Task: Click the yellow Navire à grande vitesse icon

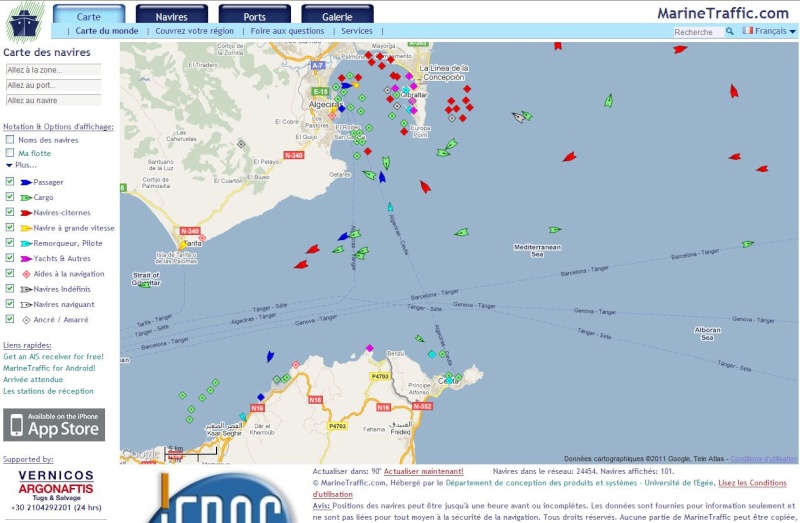Action: coord(26,228)
